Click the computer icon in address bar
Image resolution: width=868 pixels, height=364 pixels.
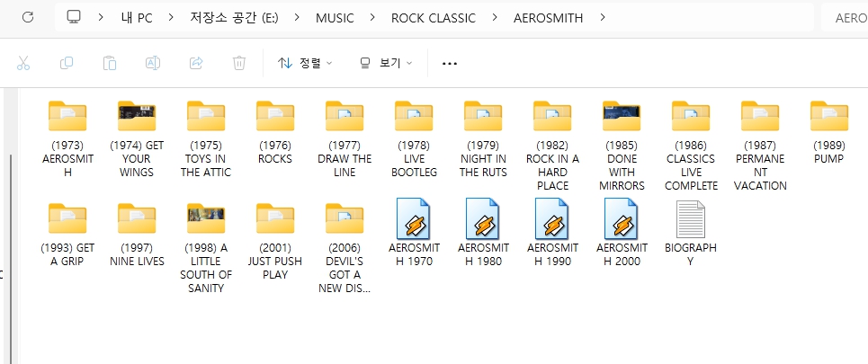click(74, 17)
